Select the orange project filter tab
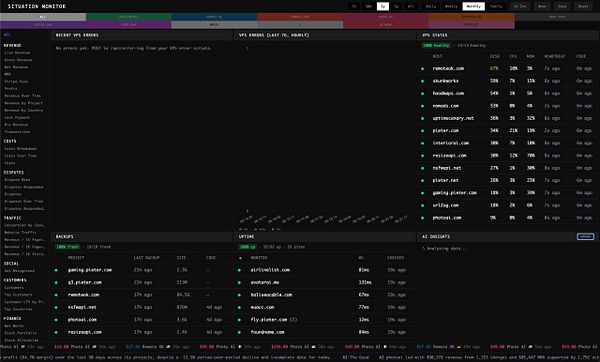This screenshot has width=600, height=362. pyautogui.click(x=471, y=17)
